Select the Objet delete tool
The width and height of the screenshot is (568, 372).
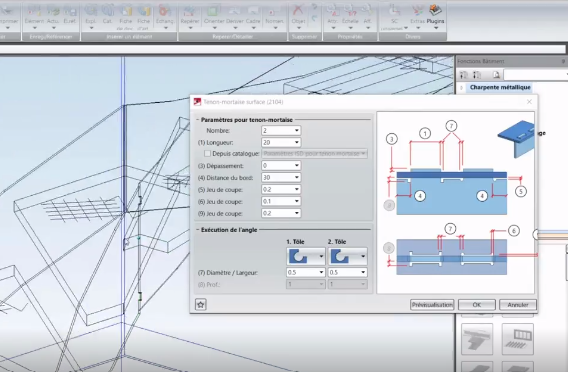(298, 14)
